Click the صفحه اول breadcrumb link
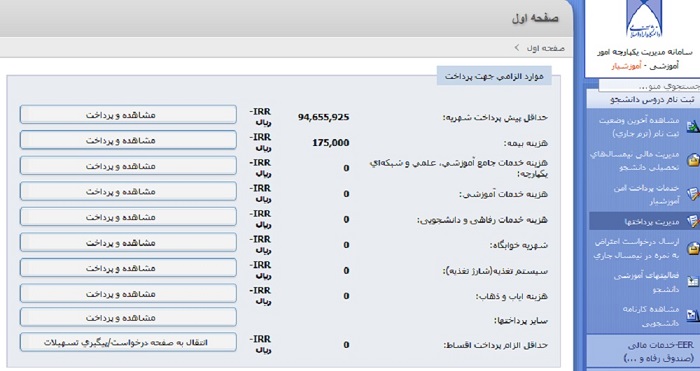700x371 pixels. [545, 48]
